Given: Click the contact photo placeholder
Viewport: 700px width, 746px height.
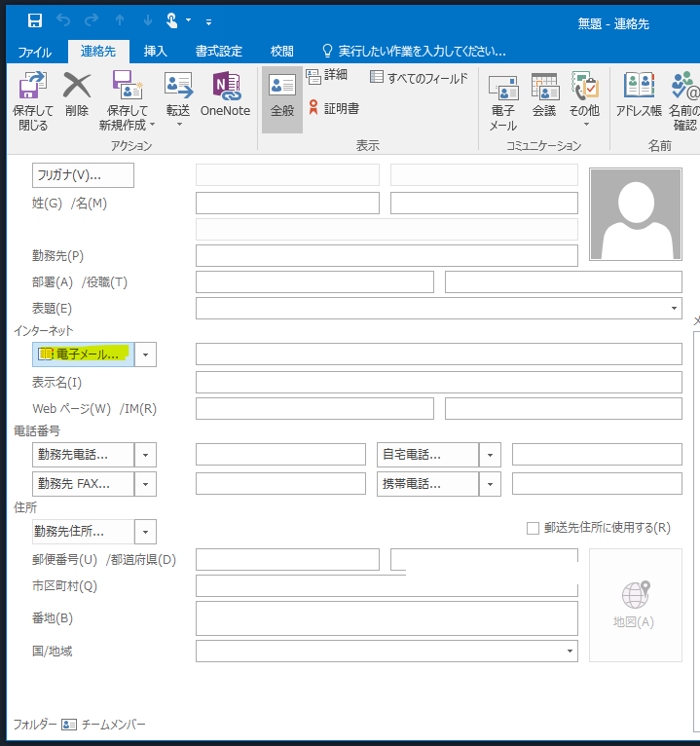Looking at the screenshot, I should pos(636,214).
